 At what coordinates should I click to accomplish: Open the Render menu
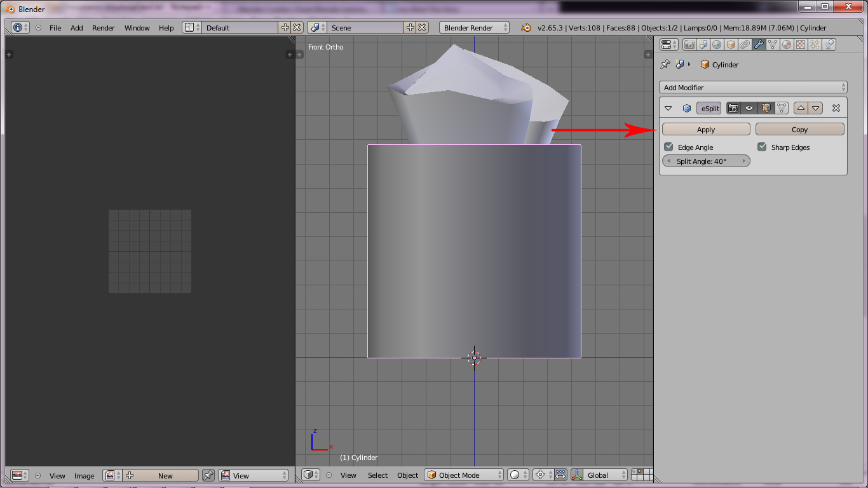coord(103,28)
